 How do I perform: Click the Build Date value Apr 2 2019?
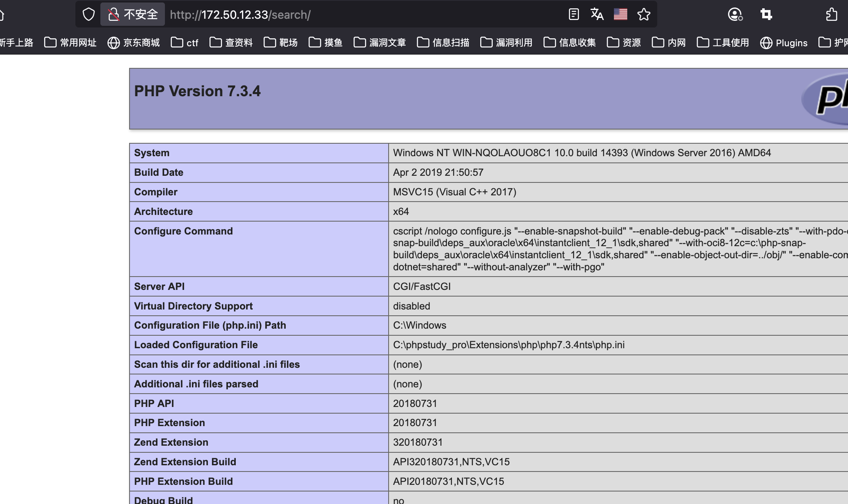pos(438,172)
